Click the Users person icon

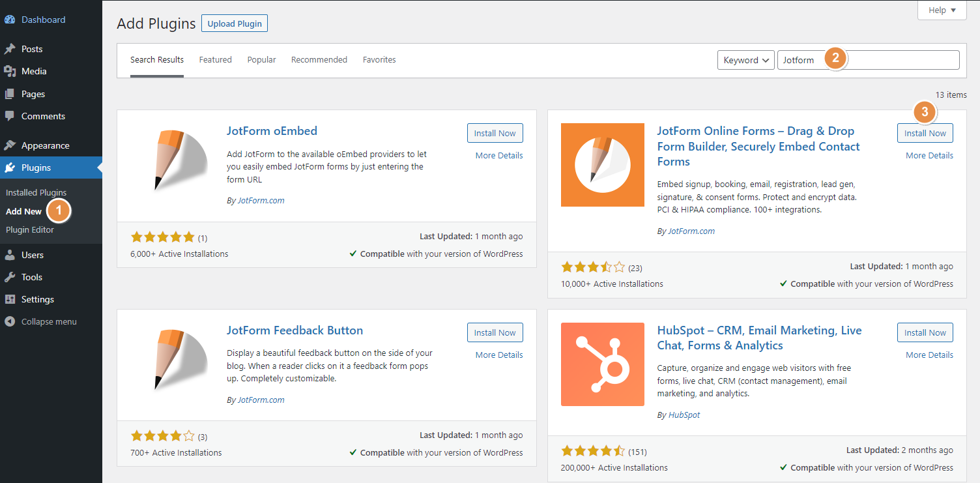pos(10,255)
